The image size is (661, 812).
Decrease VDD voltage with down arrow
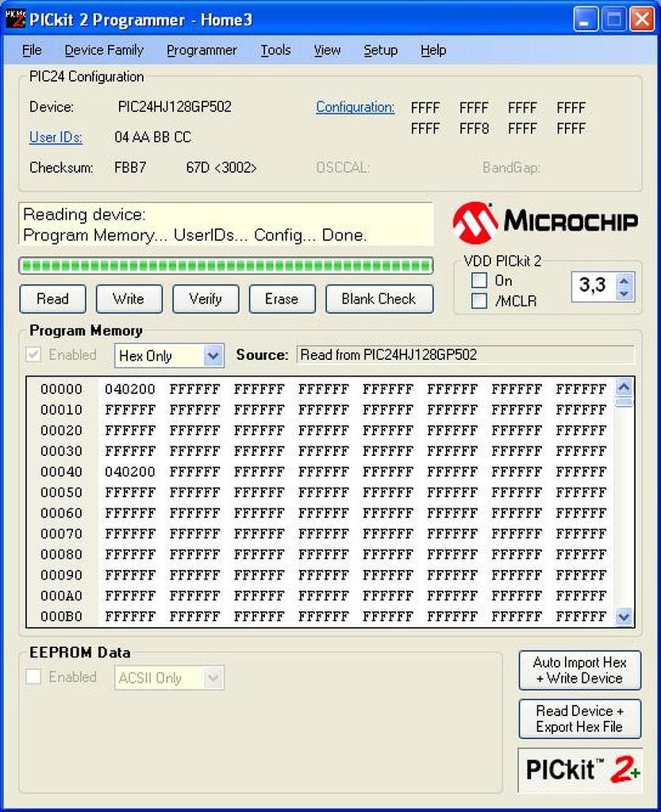click(x=624, y=293)
